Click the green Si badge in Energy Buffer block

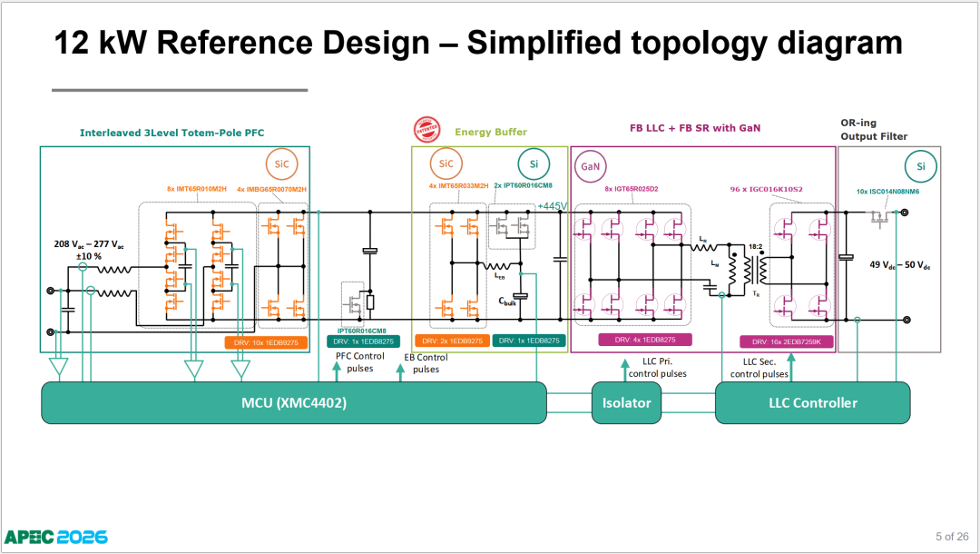coord(534,163)
